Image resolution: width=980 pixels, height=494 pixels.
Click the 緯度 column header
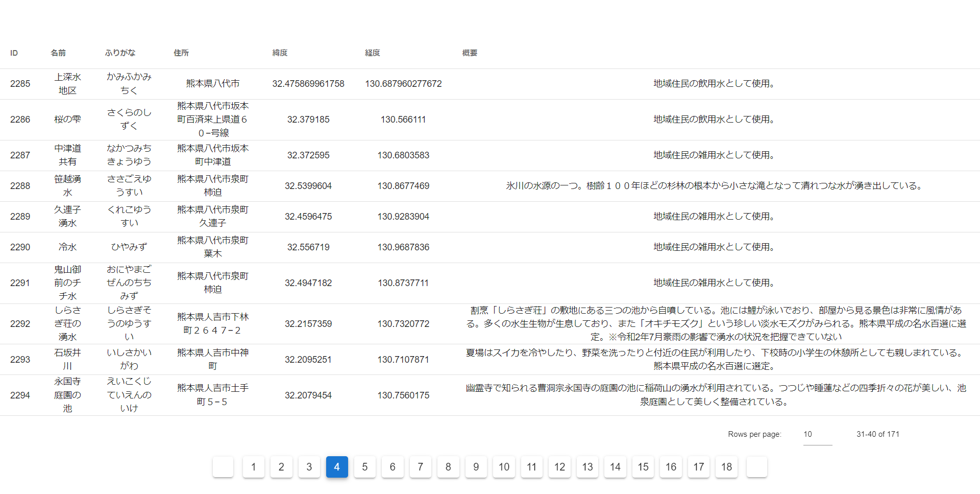280,53
